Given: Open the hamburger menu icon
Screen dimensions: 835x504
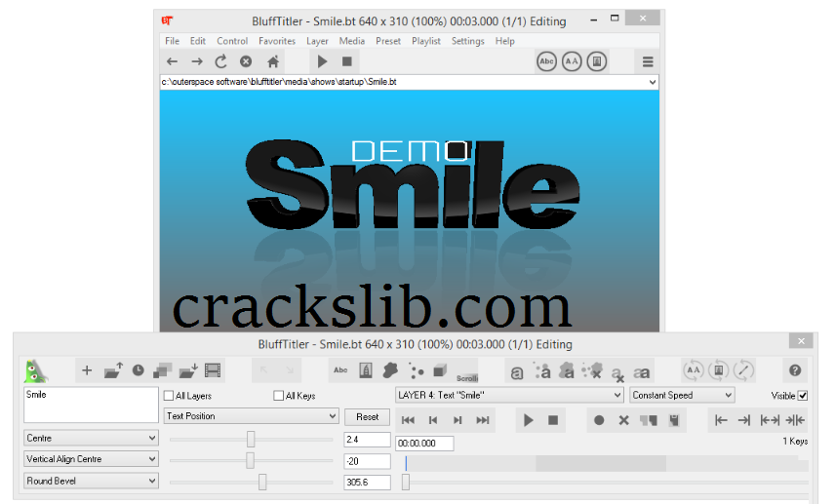Looking at the screenshot, I should coord(648,62).
